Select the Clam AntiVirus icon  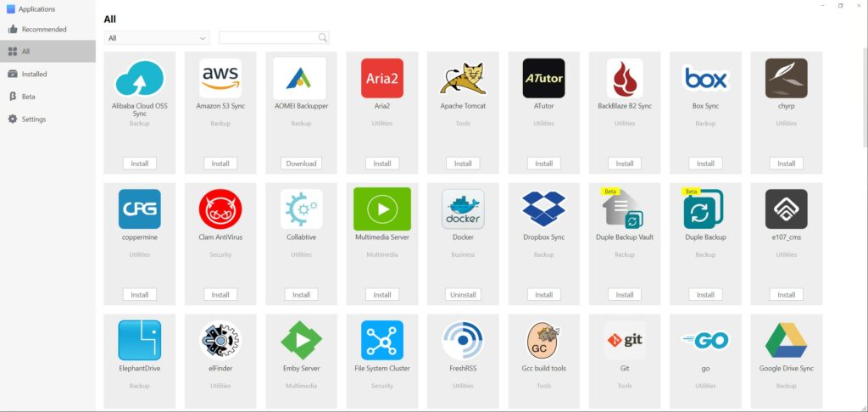[220, 209]
